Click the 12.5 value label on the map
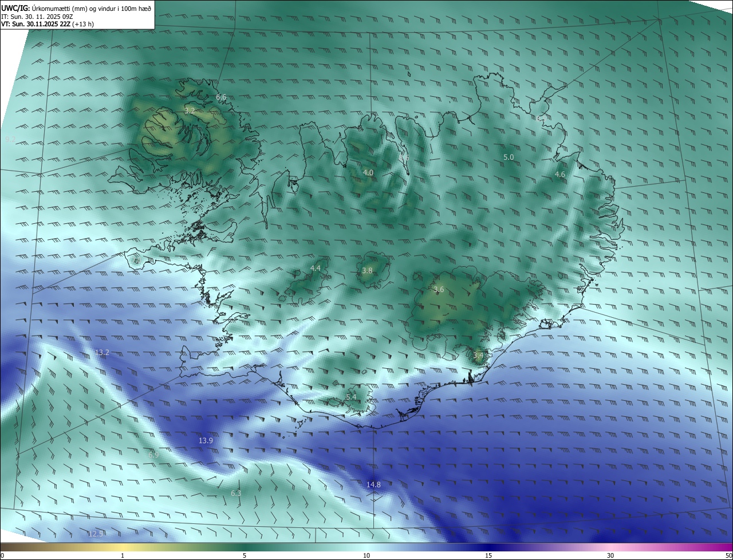Viewport: 733px width, 560px height. (96, 534)
